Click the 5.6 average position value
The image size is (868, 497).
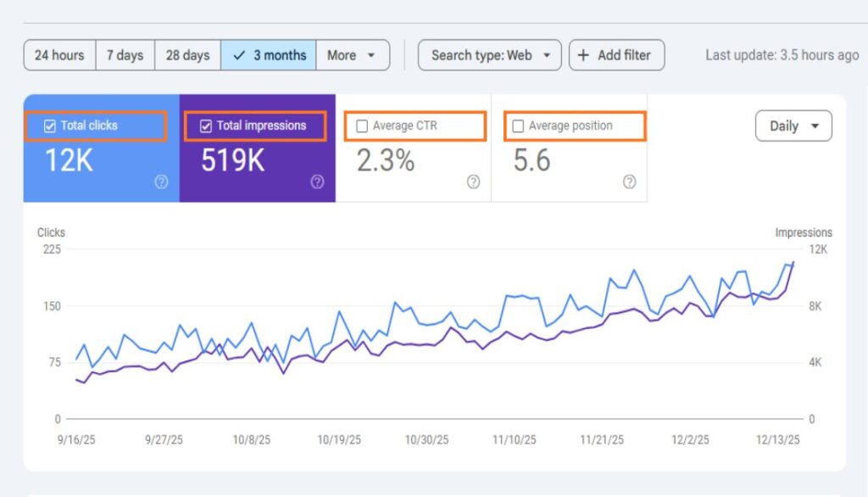[x=531, y=159]
